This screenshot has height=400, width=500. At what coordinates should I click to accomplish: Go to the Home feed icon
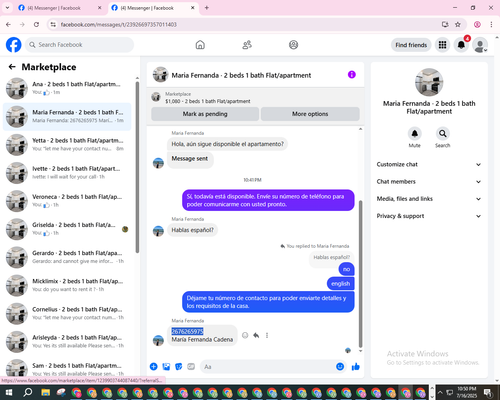[200, 45]
